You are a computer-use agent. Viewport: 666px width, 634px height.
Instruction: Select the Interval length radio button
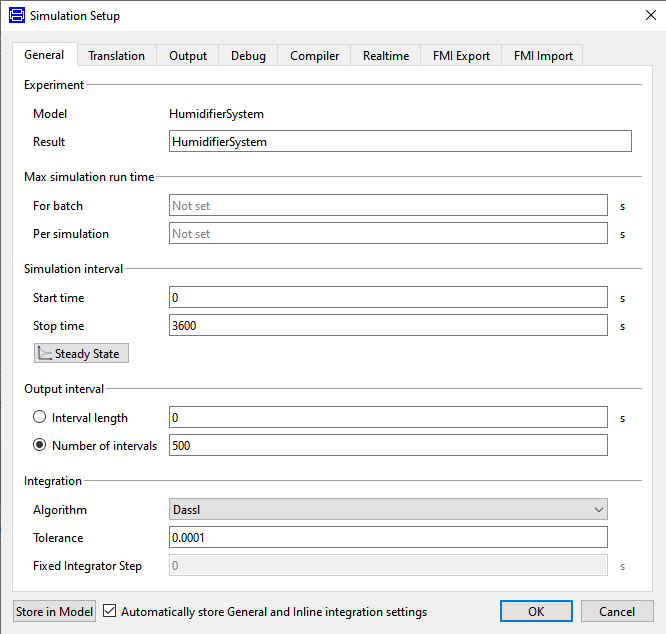[x=40, y=418]
